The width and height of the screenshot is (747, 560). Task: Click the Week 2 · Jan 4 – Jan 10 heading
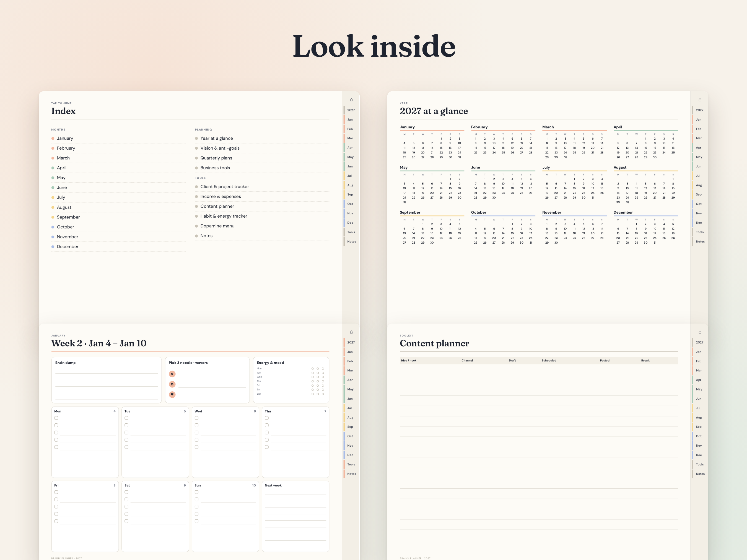pos(99,343)
